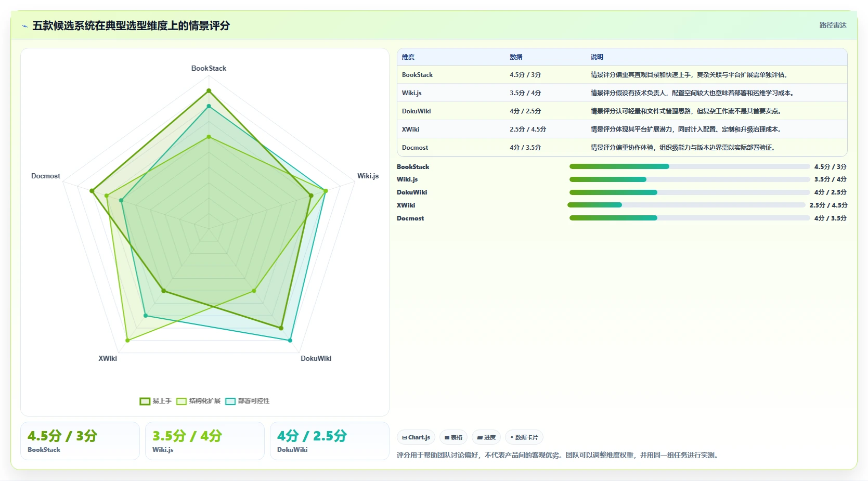Click the BookStack progress bar
Screen dimensions: 868x481
(690, 166)
